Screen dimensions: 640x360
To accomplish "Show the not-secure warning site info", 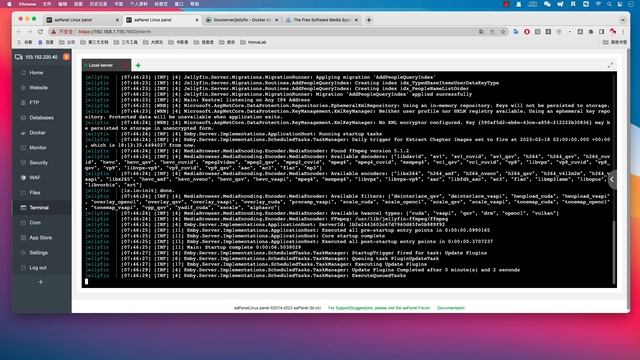I will (x=62, y=31).
